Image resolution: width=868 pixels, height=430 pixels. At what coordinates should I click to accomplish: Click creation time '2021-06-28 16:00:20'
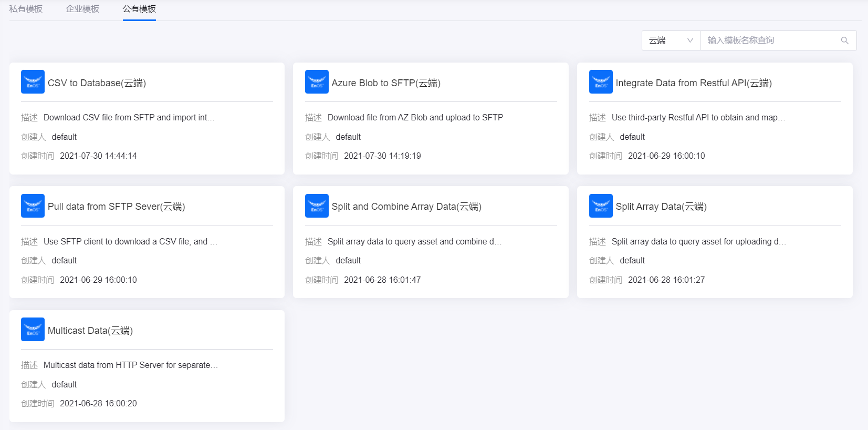click(x=98, y=404)
